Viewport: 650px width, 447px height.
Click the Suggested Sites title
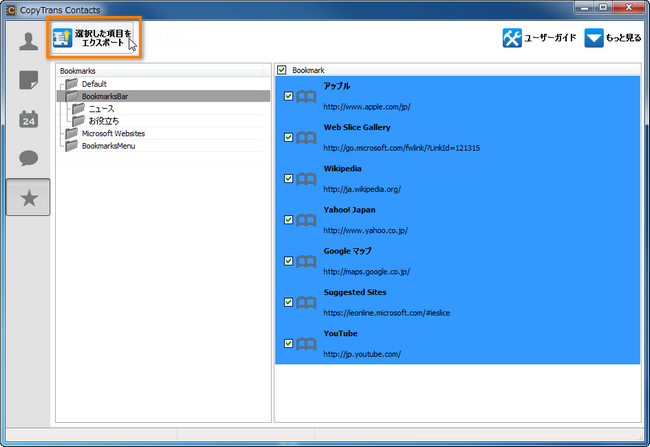(x=355, y=292)
